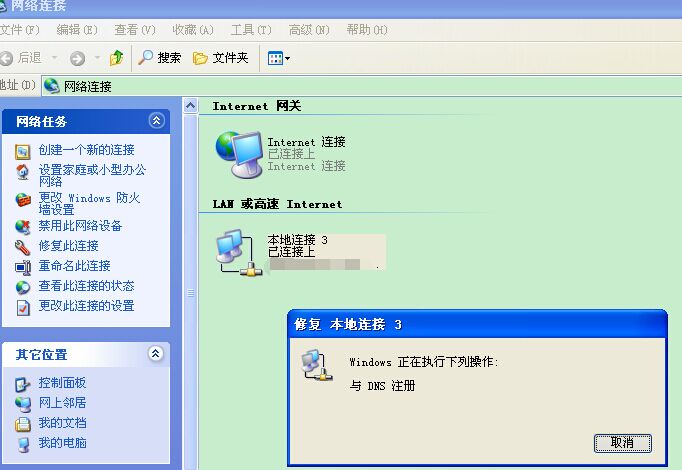Screen dimensions: 682x470
Task: Click the 创建一个新的连接 icon
Action: [x=23, y=151]
